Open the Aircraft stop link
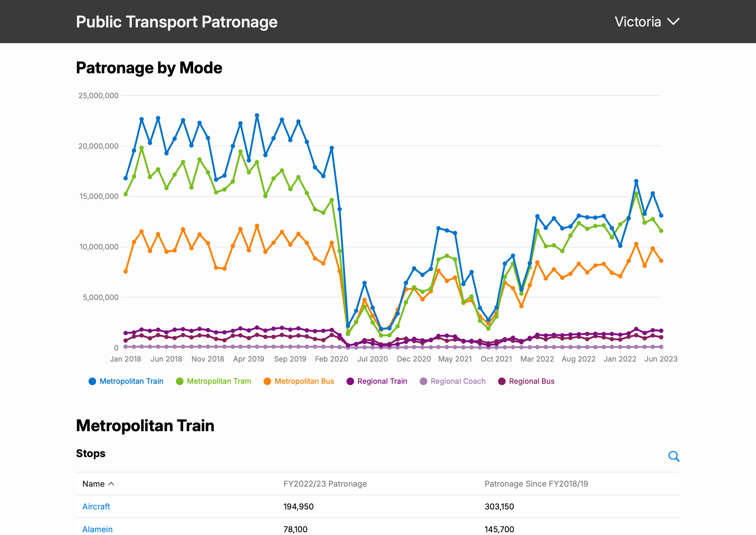The width and height of the screenshot is (756, 535). pos(96,506)
